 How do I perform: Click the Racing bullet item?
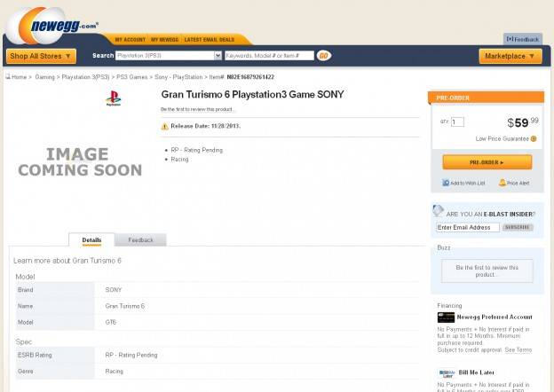pos(179,160)
